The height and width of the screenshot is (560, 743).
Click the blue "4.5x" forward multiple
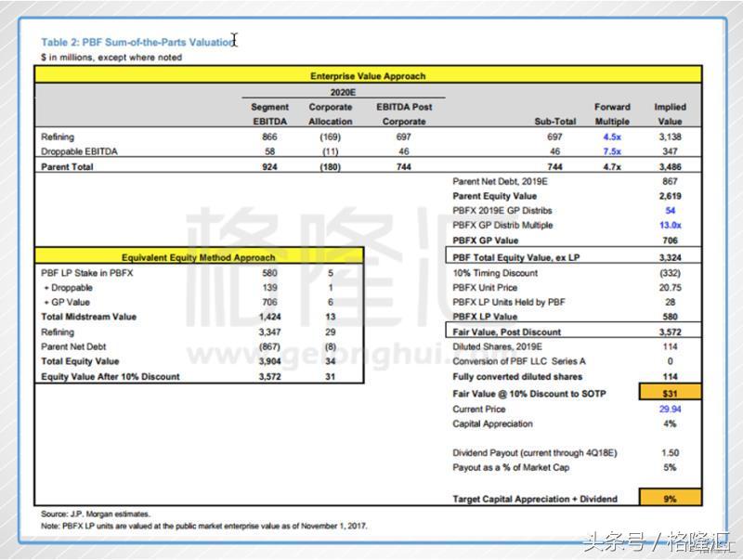tap(612, 137)
